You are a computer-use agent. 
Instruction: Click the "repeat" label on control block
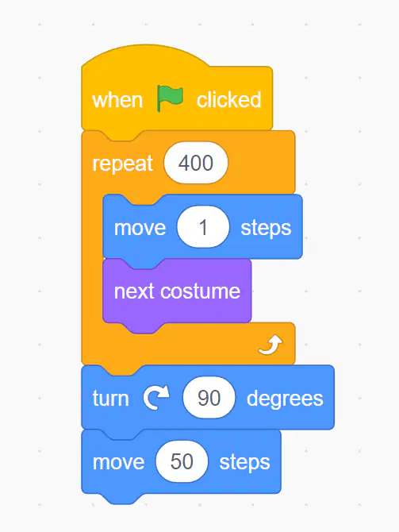point(123,164)
